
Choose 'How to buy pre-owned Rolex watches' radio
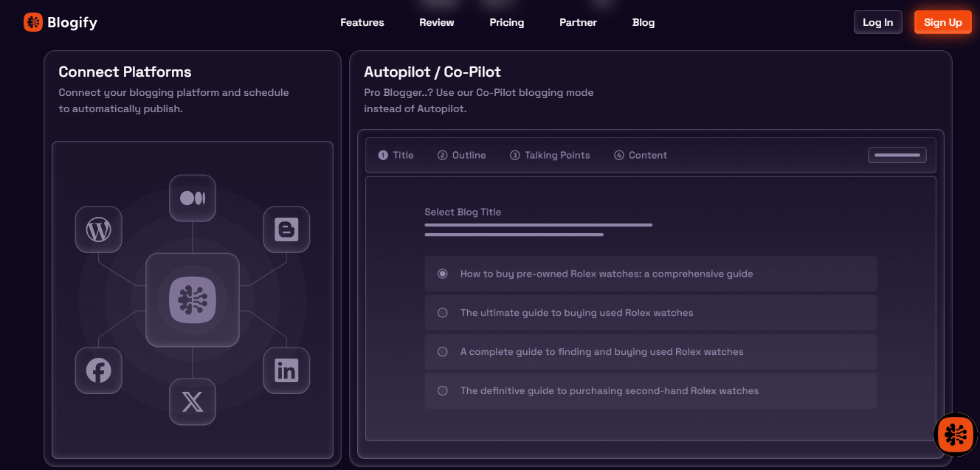point(443,274)
